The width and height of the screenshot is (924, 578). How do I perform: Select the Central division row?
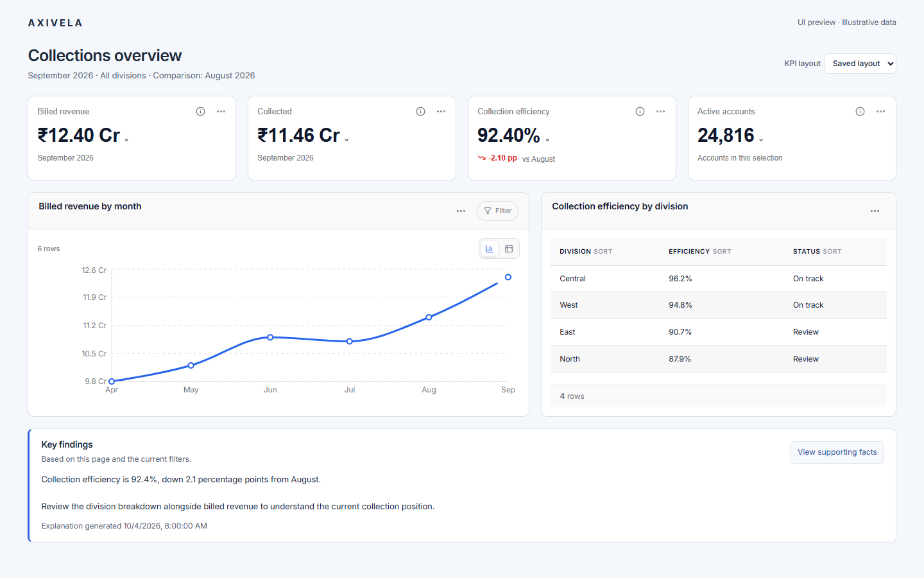719,279
